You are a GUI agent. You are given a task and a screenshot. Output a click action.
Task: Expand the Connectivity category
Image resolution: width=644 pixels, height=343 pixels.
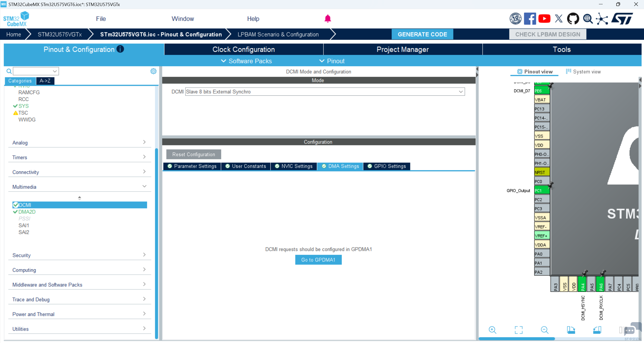pyautogui.click(x=80, y=172)
